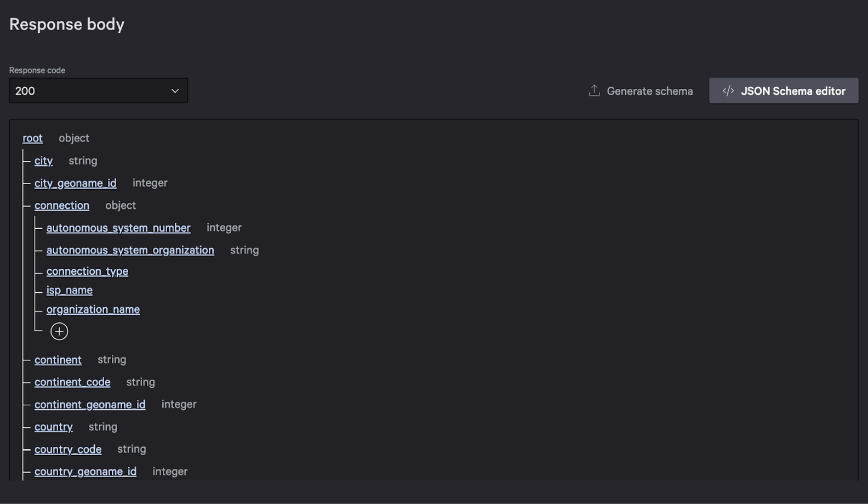Open the country_geoname_id integer field

click(x=85, y=471)
